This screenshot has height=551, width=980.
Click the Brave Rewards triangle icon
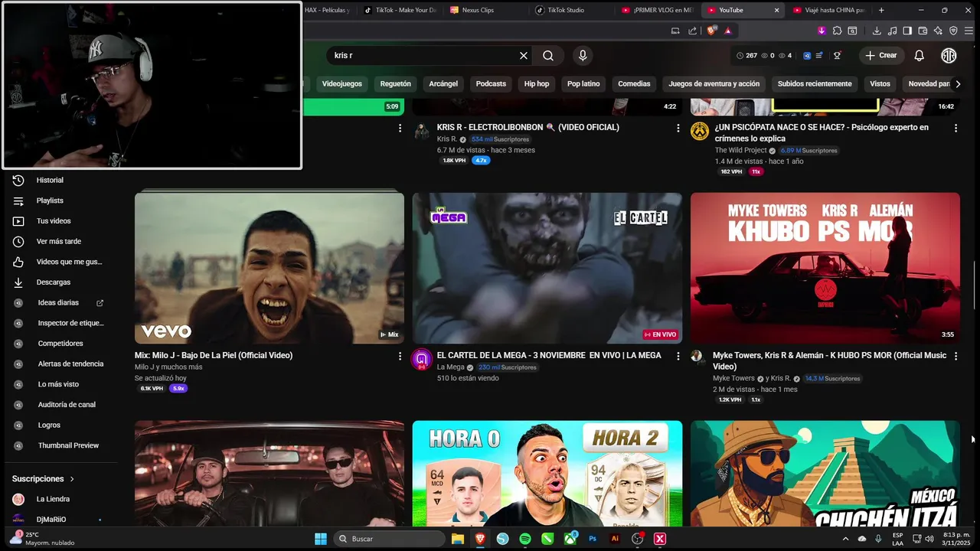(x=727, y=31)
